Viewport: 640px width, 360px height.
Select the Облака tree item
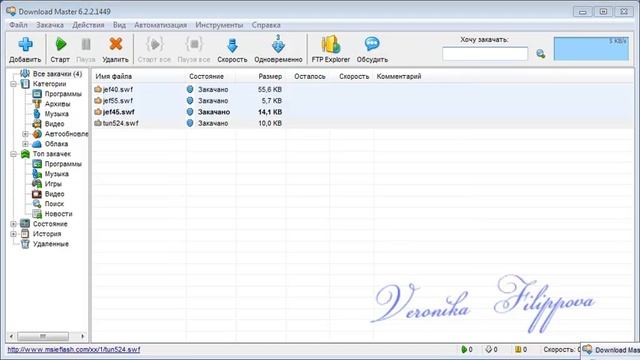pos(56,144)
